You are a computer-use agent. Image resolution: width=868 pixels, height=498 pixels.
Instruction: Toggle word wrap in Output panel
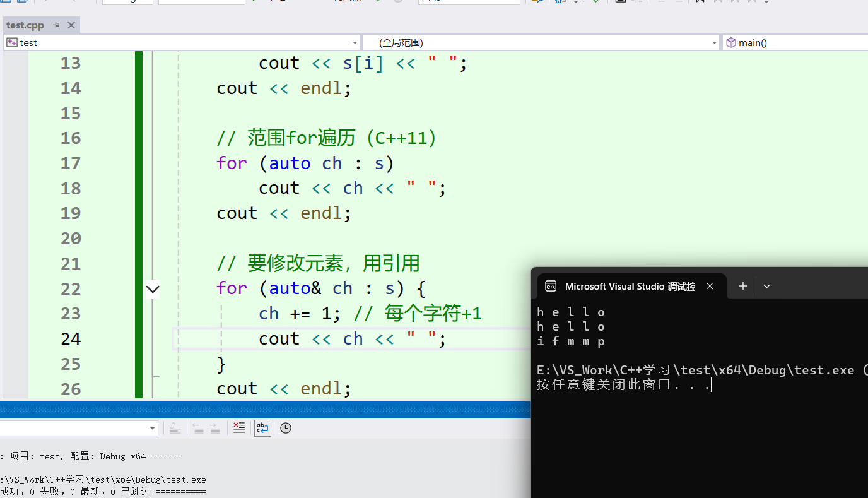[x=262, y=428]
